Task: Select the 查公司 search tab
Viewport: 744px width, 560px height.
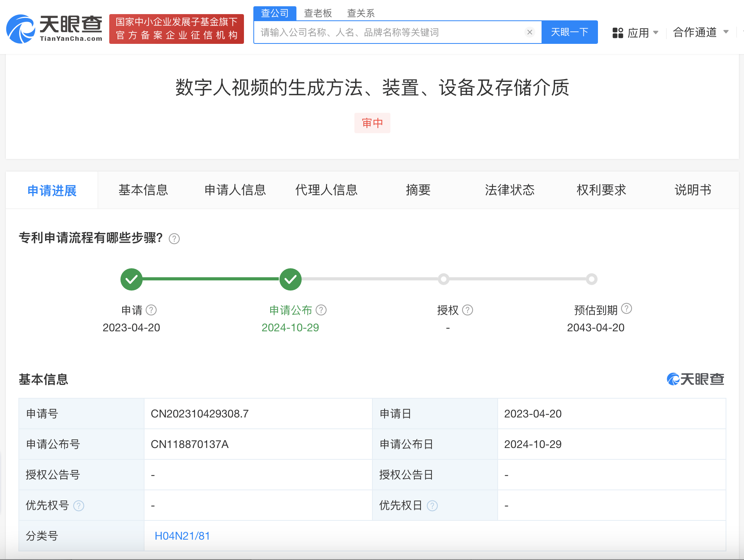Action: pos(275,13)
